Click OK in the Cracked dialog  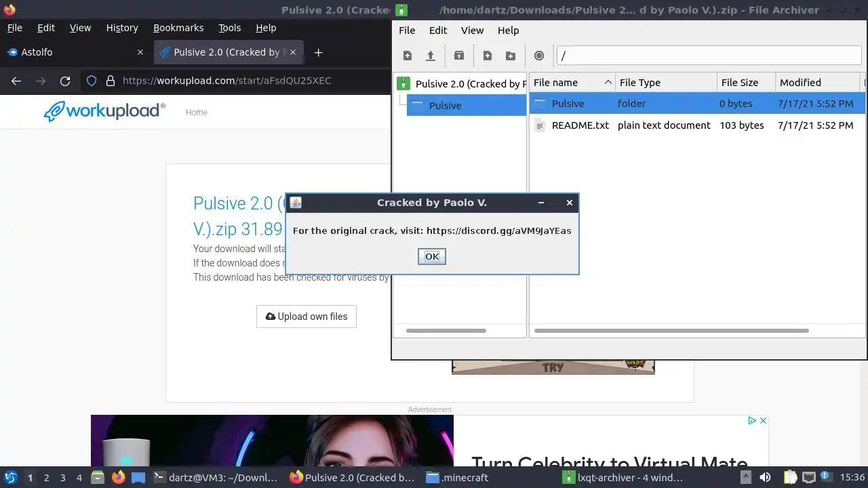click(x=432, y=256)
